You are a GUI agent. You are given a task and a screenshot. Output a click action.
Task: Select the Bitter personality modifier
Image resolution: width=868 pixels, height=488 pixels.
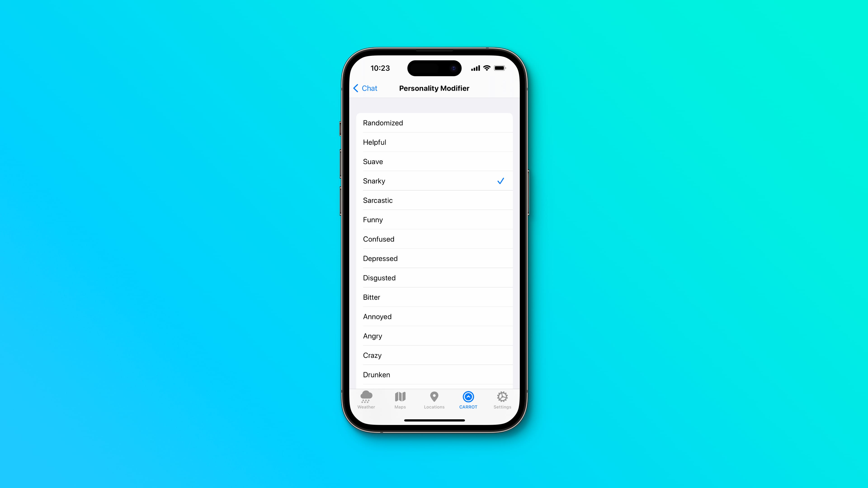434,297
